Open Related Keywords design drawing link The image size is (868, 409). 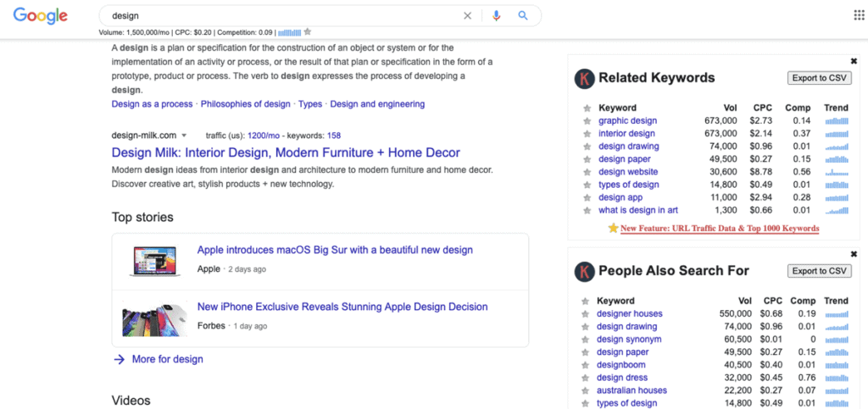click(629, 146)
